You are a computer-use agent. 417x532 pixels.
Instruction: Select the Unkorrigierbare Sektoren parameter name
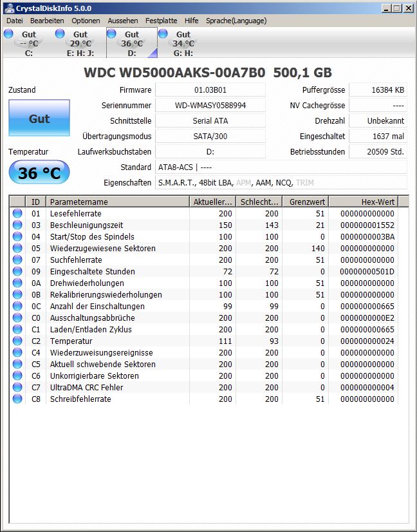(x=94, y=376)
